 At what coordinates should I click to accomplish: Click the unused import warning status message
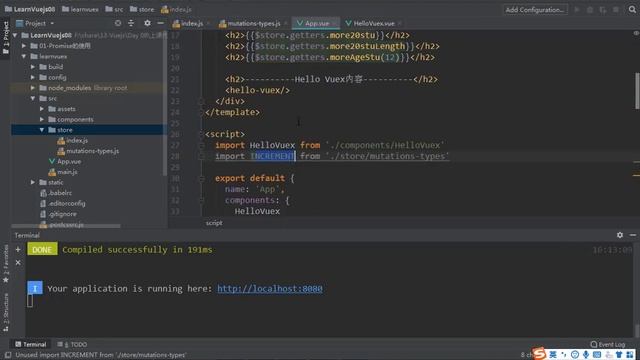pos(101,355)
